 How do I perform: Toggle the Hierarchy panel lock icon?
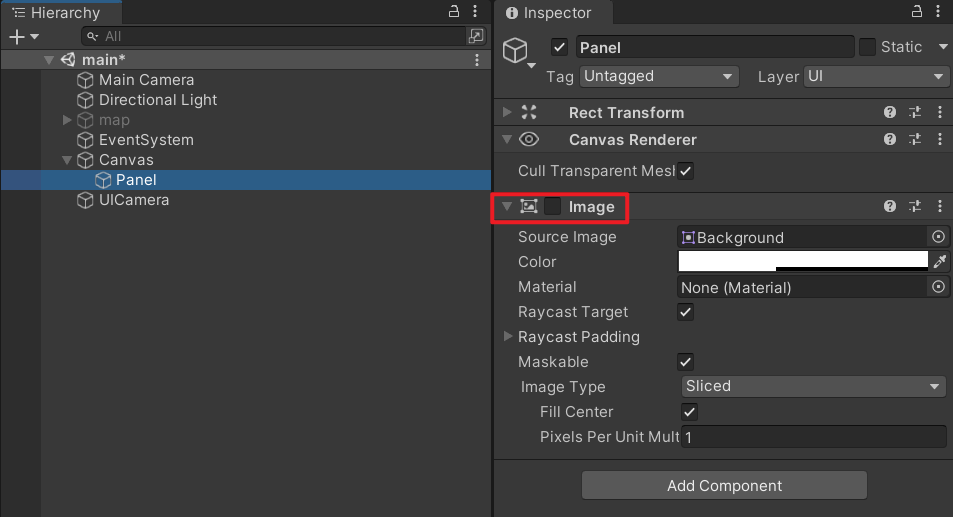(454, 11)
